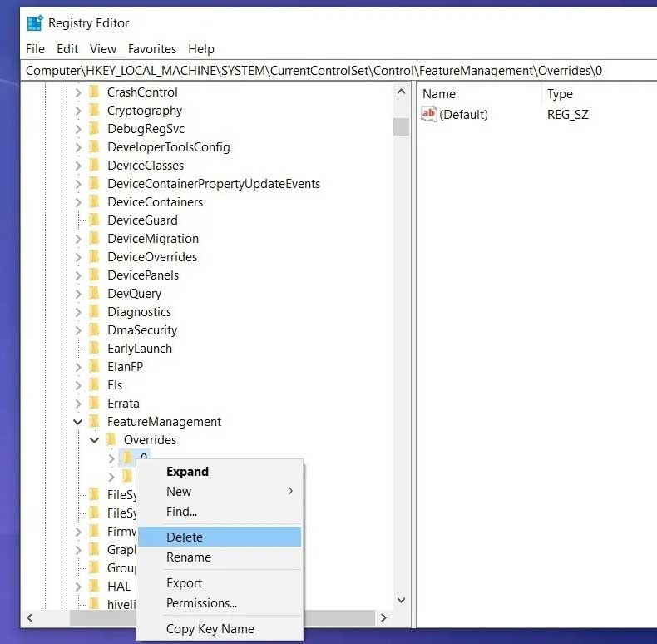Click the REG_SZ type cell
657x644 pixels.
click(x=568, y=115)
